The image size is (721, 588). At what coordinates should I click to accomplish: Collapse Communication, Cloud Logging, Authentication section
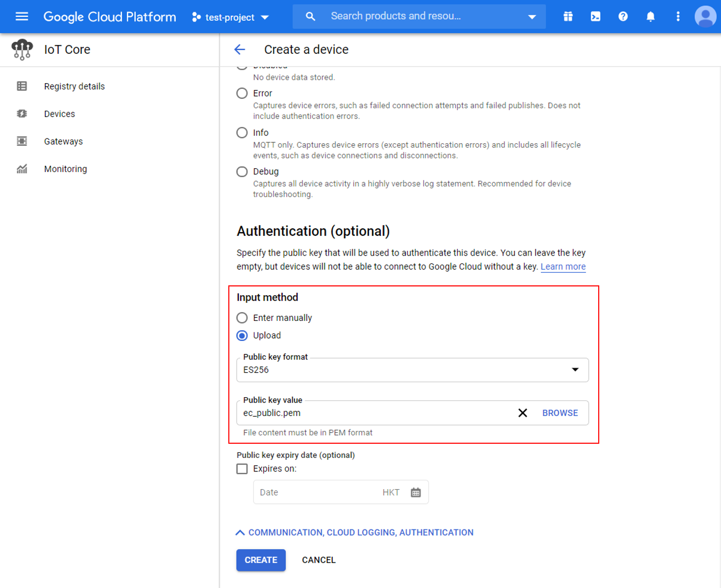point(355,533)
